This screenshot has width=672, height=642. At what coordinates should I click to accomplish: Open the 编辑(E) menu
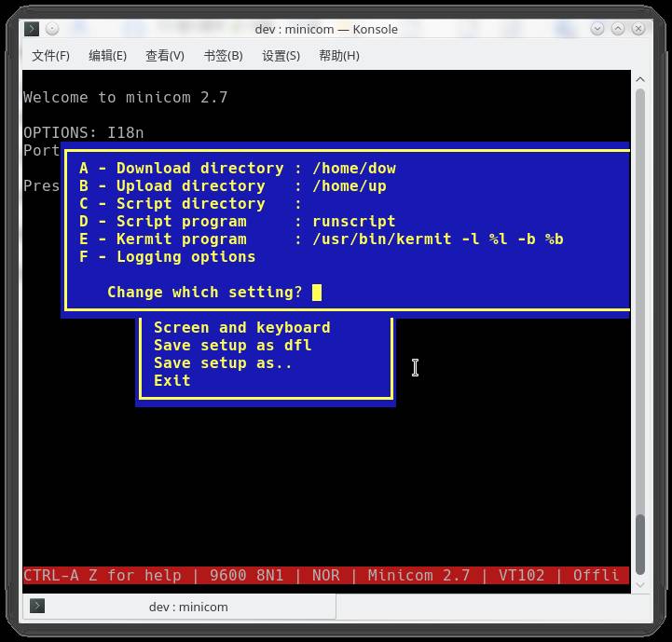point(107,56)
